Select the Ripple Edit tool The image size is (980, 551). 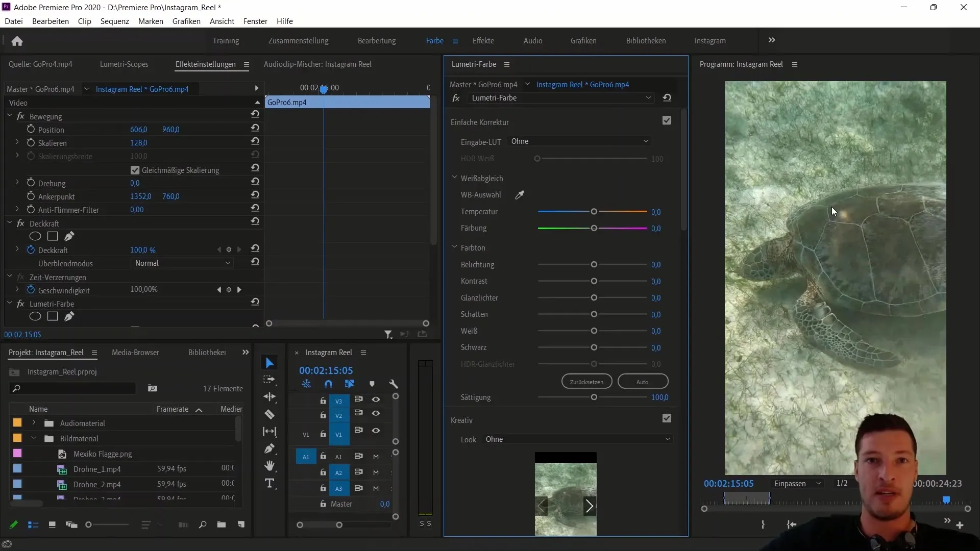pos(269,397)
